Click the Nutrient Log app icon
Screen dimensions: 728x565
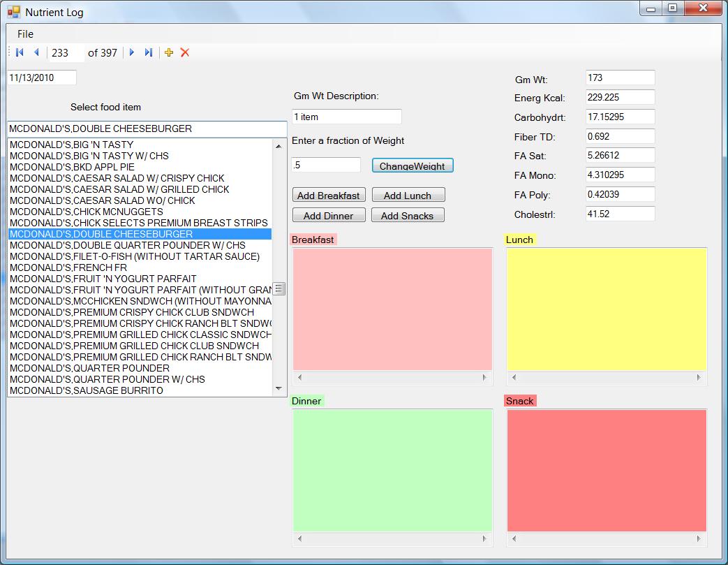(x=14, y=12)
